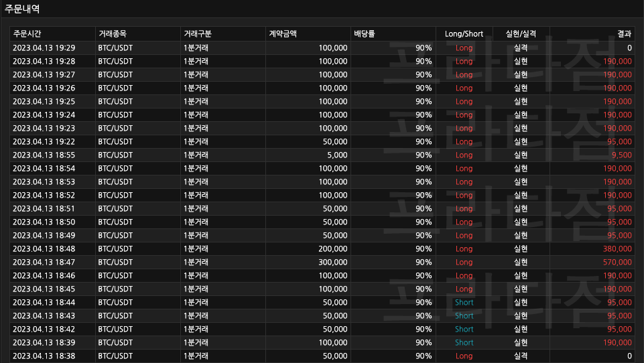644x363 pixels.
Task: Select order time 2023.04.13 18:50
Action: (x=44, y=222)
